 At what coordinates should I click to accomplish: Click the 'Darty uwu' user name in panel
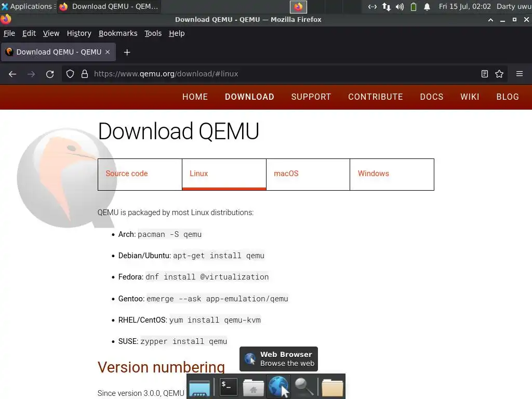pos(514,6)
